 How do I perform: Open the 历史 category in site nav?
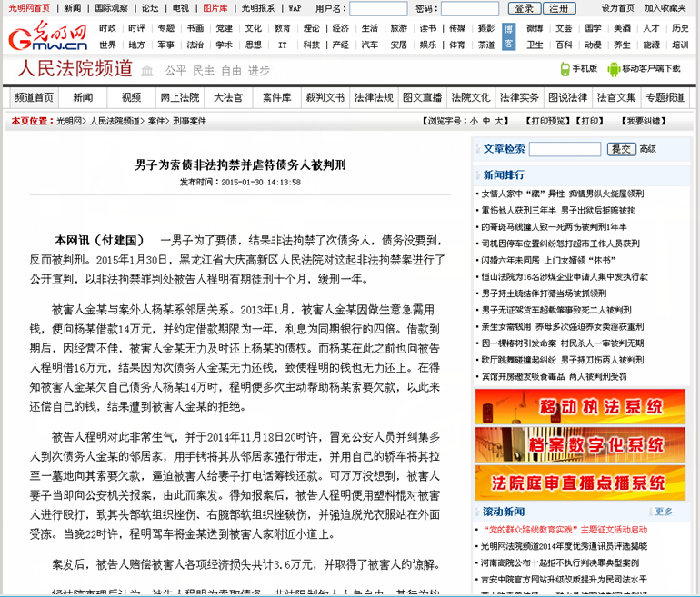(x=680, y=29)
